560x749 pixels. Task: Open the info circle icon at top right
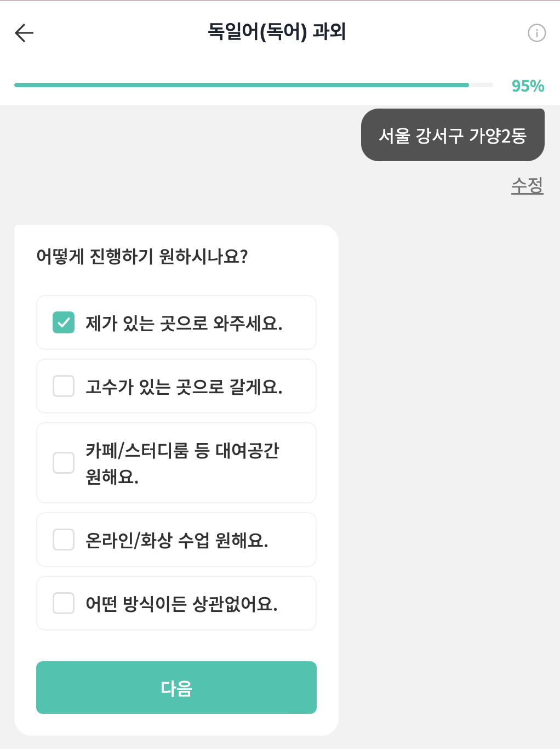coord(536,33)
